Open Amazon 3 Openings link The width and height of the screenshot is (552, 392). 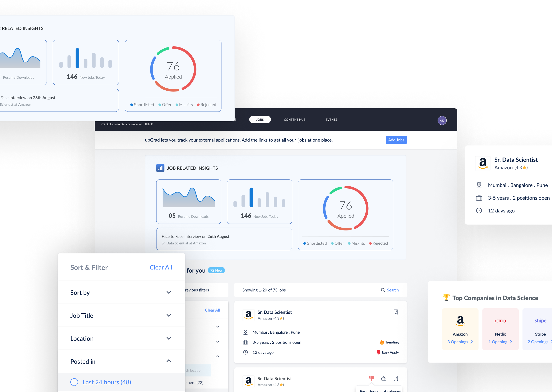pyautogui.click(x=460, y=342)
